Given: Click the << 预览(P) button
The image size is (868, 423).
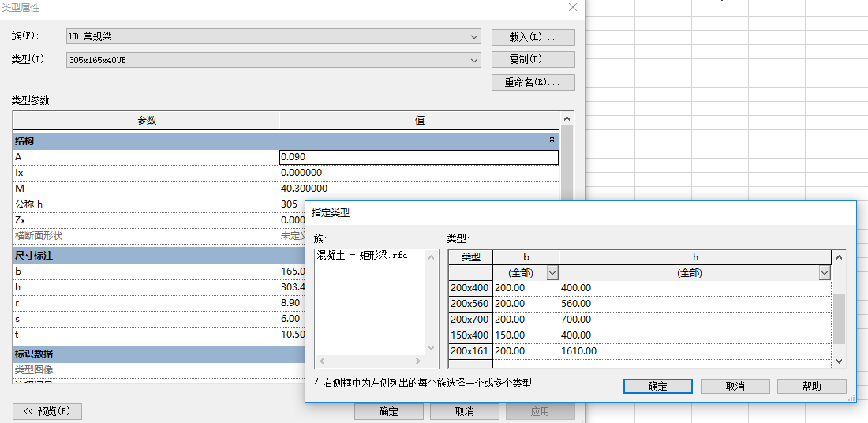Looking at the screenshot, I should tap(47, 411).
